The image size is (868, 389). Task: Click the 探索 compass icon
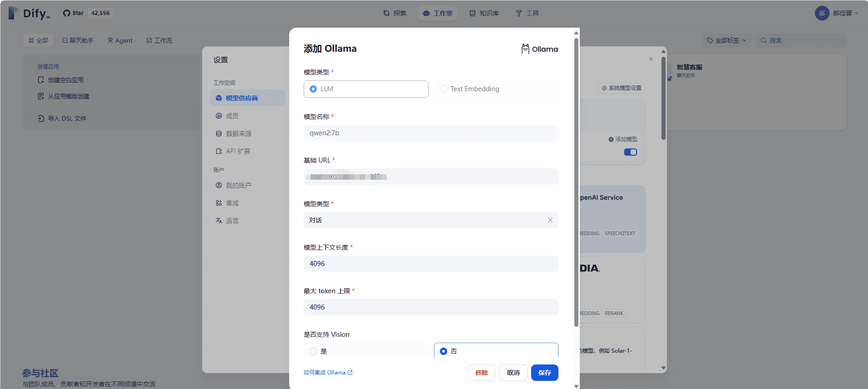tap(386, 13)
